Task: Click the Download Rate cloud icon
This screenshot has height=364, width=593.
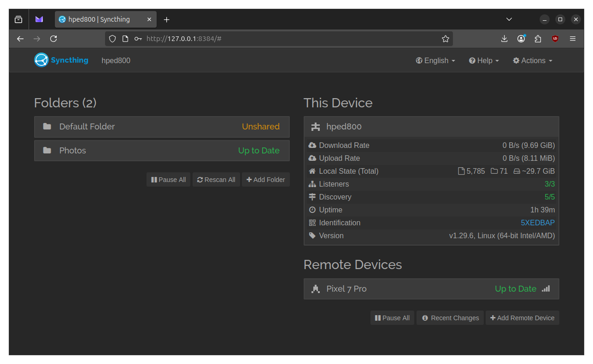Action: click(312, 145)
